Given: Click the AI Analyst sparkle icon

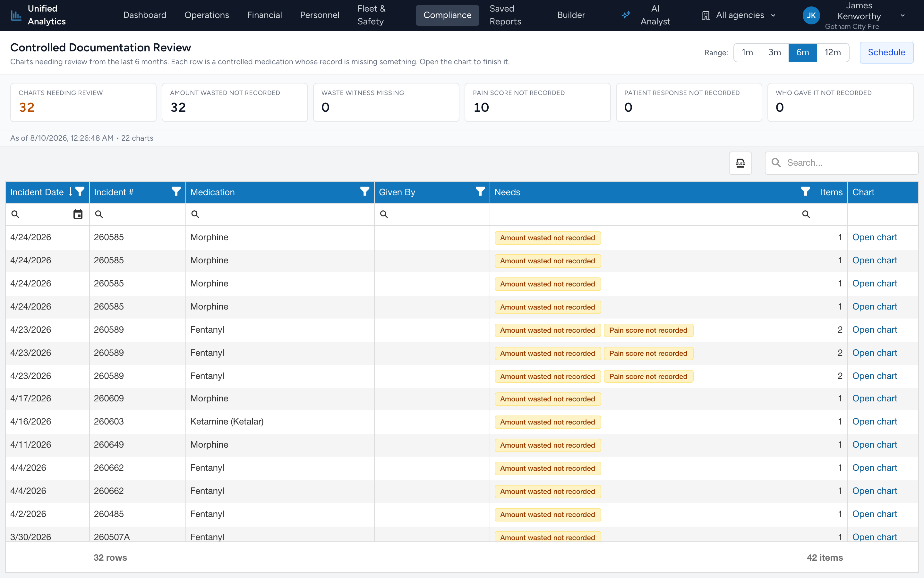Looking at the screenshot, I should (x=626, y=15).
